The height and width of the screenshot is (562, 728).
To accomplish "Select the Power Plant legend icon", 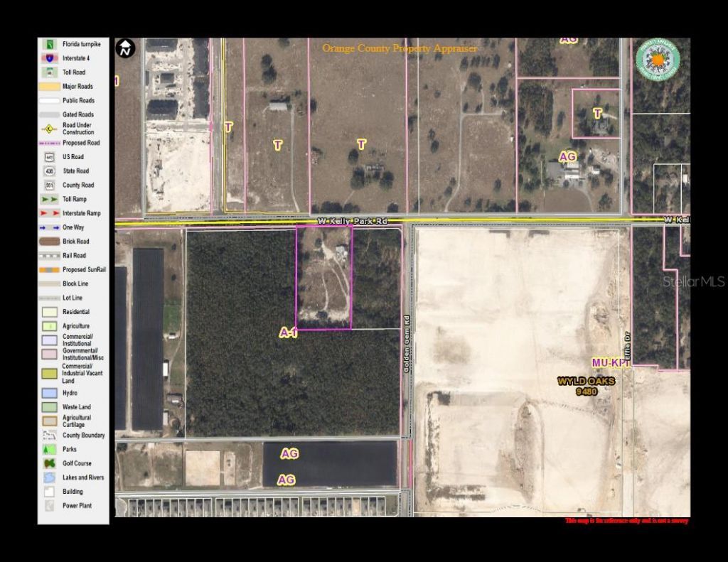I will point(48,505).
